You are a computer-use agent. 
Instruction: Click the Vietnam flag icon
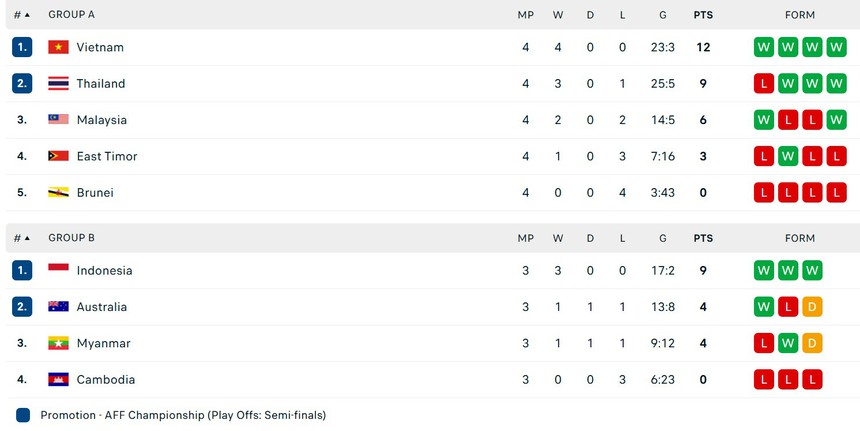tap(58, 47)
